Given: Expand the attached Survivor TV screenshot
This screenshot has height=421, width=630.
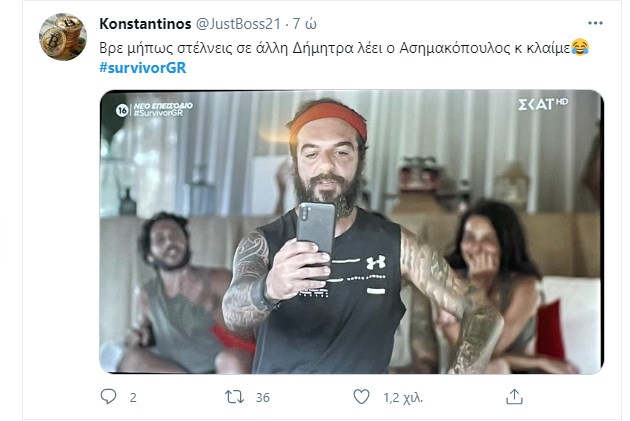Looking at the screenshot, I should tap(352, 232).
